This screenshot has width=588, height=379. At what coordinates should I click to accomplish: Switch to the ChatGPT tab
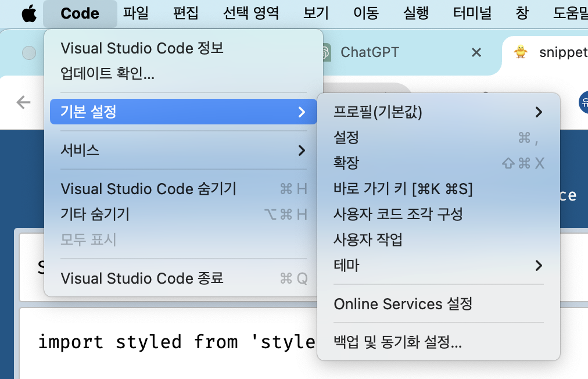(x=370, y=52)
